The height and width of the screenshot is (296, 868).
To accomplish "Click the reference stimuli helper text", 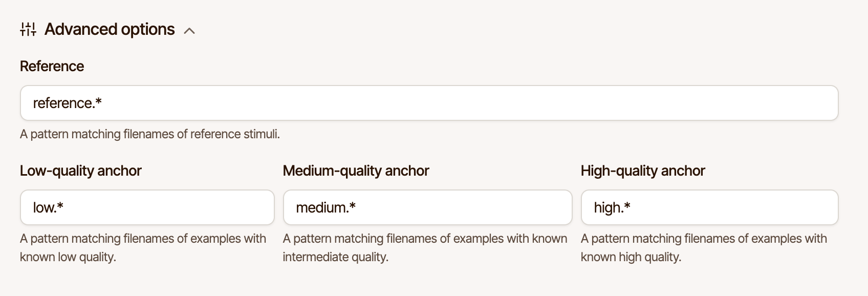I will (149, 134).
